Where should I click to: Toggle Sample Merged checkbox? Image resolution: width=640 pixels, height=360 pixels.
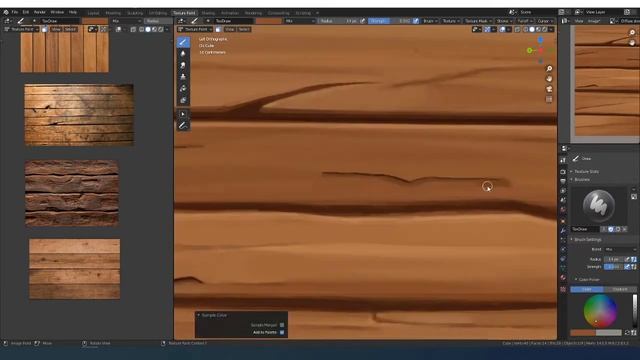tap(282, 325)
